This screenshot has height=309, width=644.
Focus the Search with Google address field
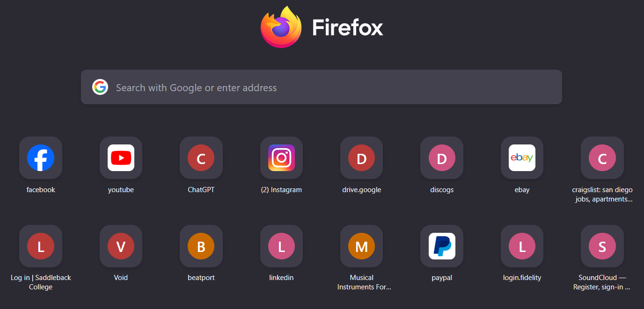[322, 87]
